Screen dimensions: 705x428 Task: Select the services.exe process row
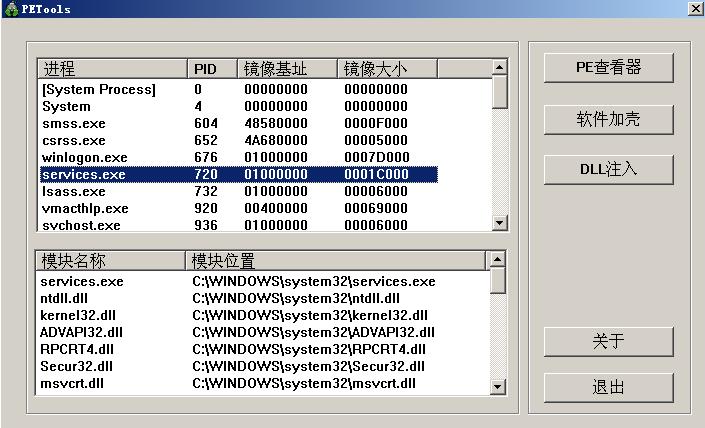pos(238,174)
